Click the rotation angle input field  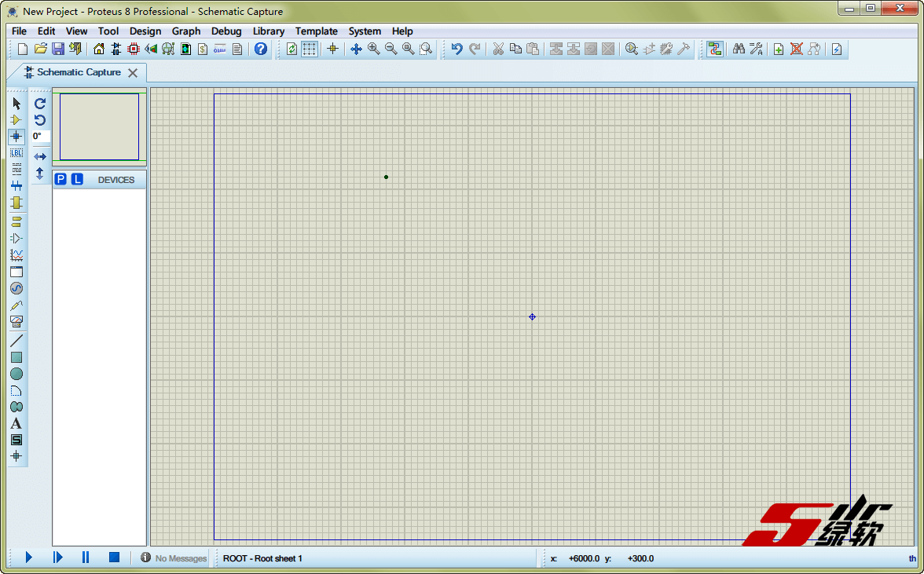41,137
